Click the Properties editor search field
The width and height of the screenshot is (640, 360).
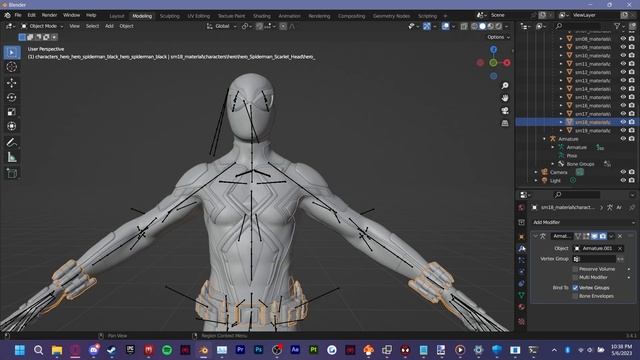click(x=577, y=195)
